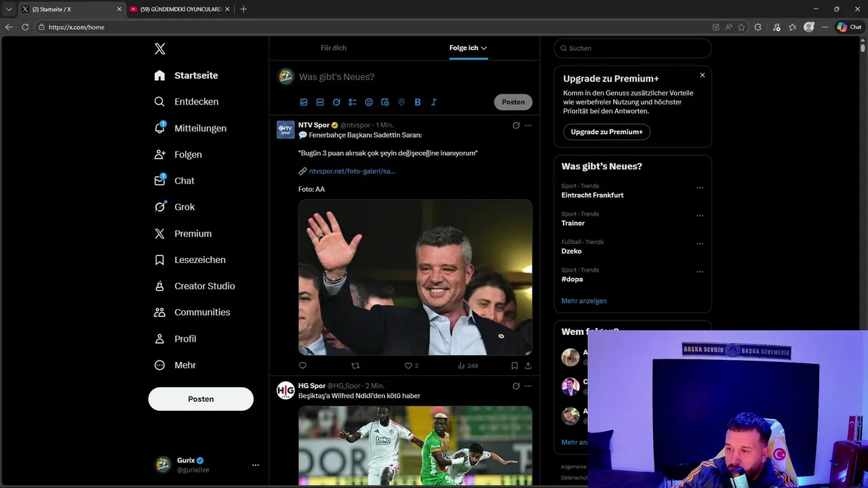The height and width of the screenshot is (488, 868).
Task: Schedule the post with calendar icon
Action: coord(385,102)
